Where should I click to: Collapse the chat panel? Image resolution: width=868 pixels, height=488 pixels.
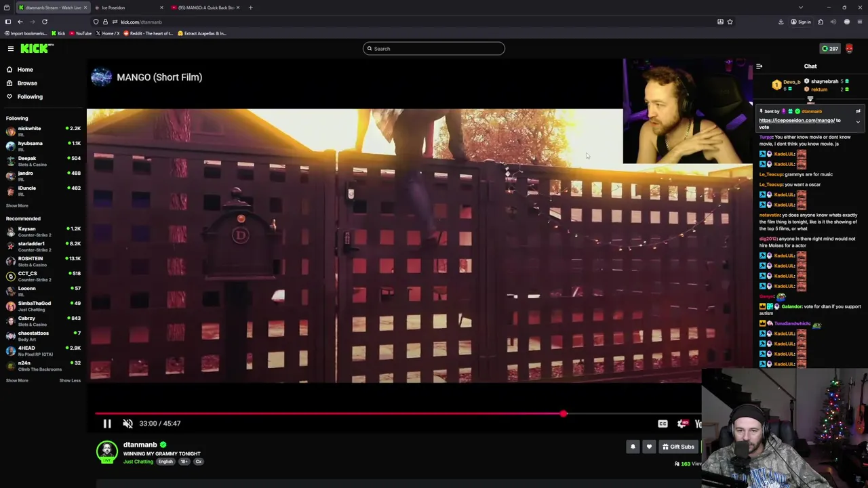(x=759, y=66)
